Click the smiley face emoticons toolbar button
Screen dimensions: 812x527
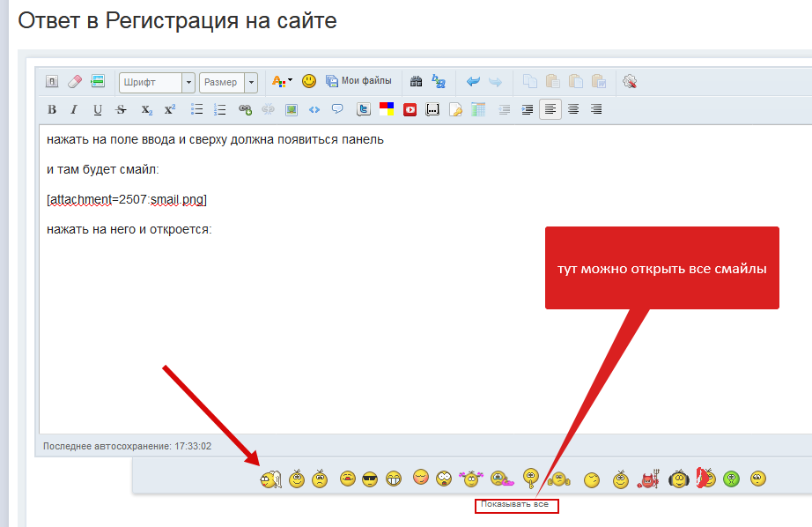pos(309,81)
